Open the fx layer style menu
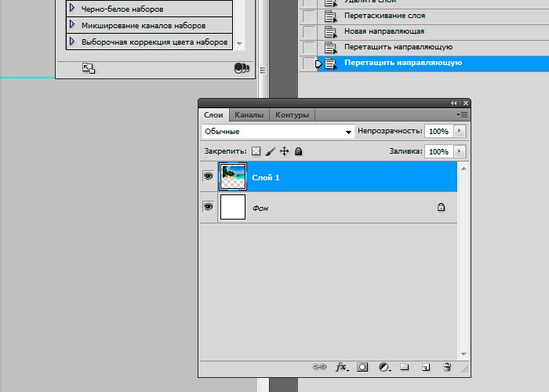549x392 pixels. coord(341,366)
